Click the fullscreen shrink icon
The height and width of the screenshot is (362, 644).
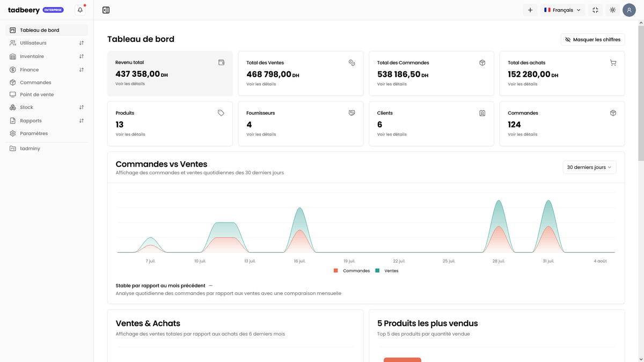[x=595, y=10]
